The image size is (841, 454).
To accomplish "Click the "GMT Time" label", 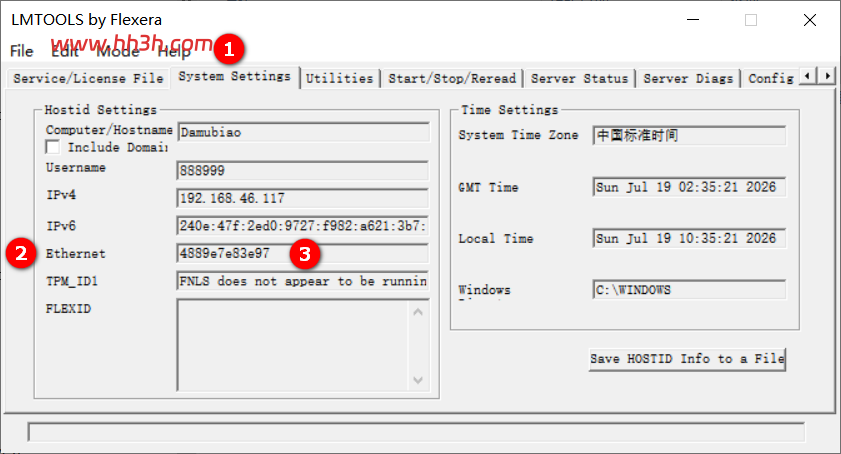I will click(488, 187).
